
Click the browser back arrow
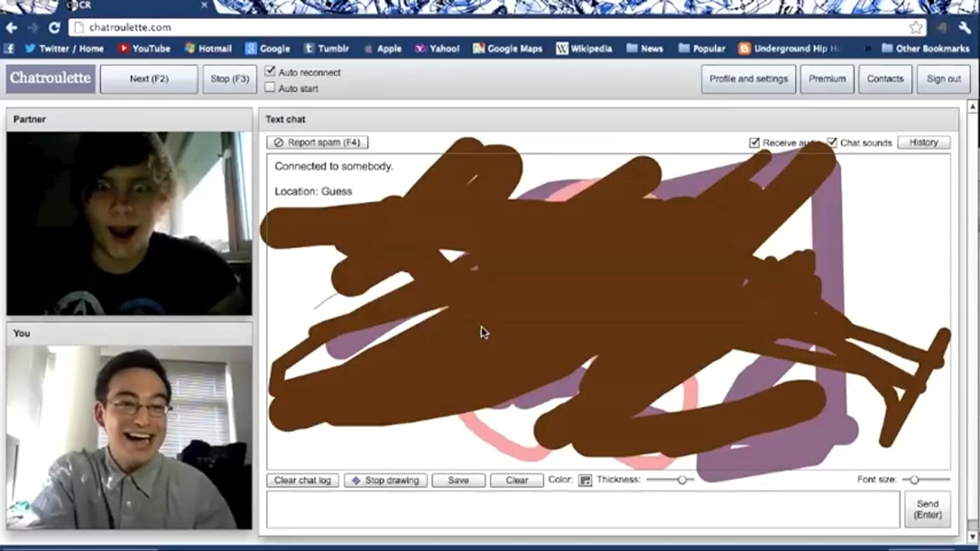tap(12, 27)
